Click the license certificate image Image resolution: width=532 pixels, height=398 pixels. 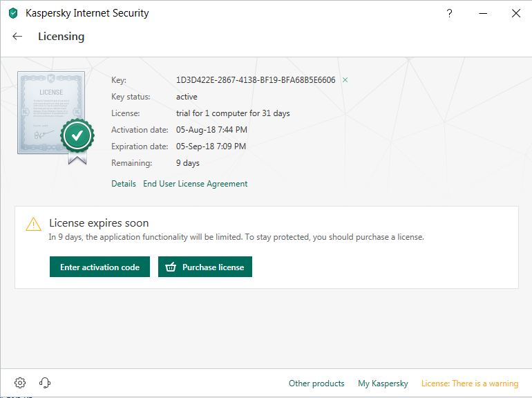[56, 117]
